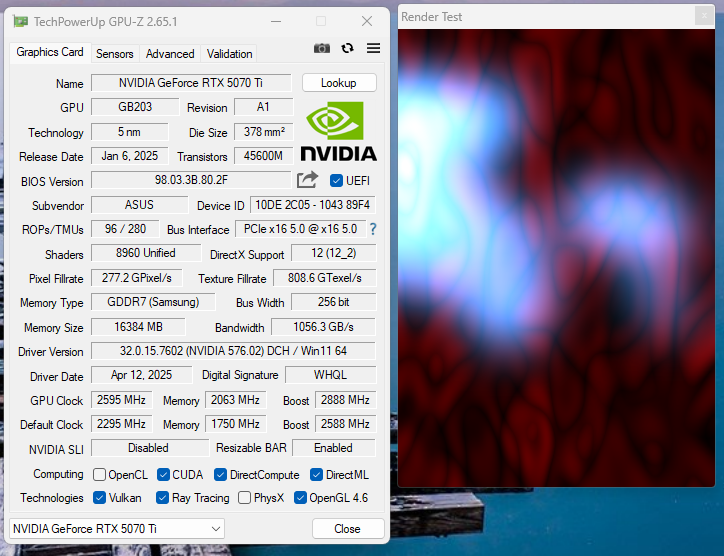The image size is (724, 556).
Task: Click the Subvendor value ASUS
Action: point(139,205)
